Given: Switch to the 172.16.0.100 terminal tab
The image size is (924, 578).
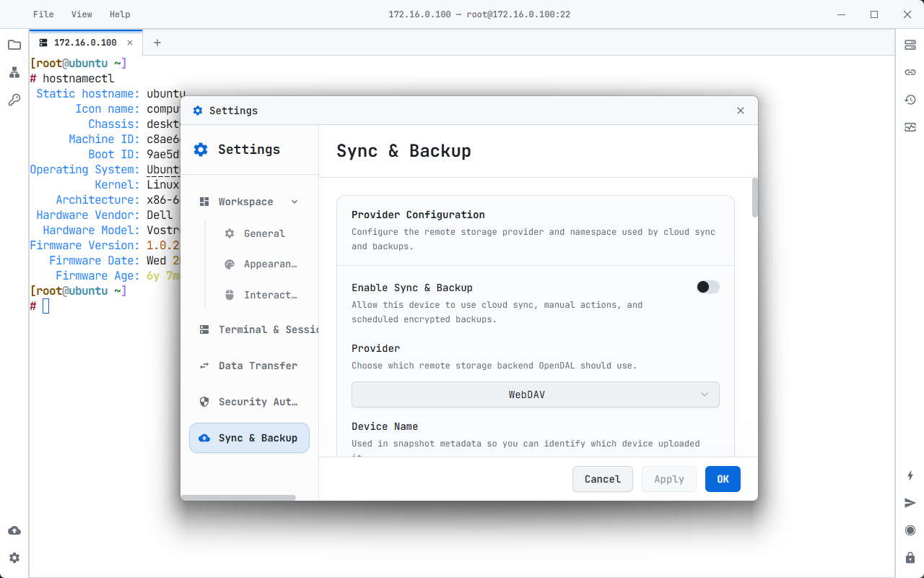Looking at the screenshot, I should (86, 43).
